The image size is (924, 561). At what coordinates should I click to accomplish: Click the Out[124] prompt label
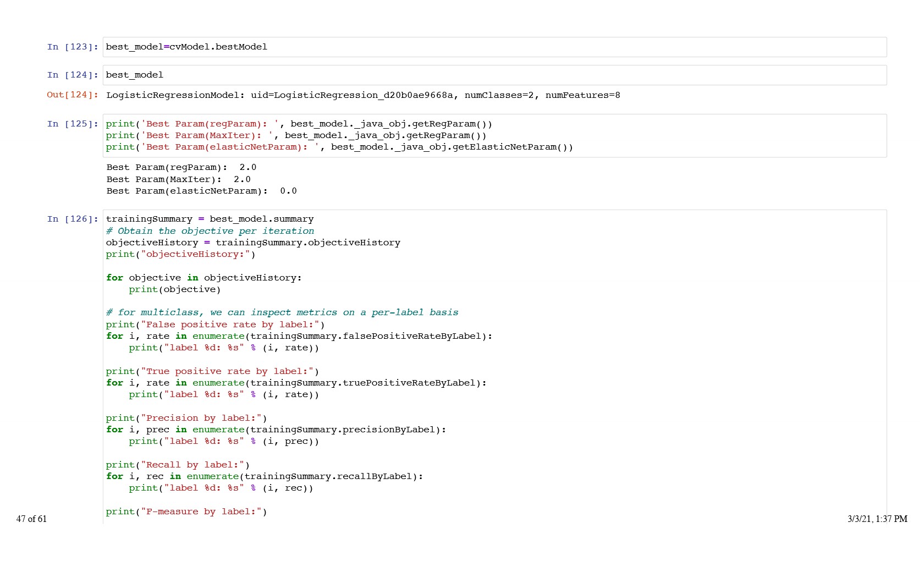pyautogui.click(x=72, y=95)
